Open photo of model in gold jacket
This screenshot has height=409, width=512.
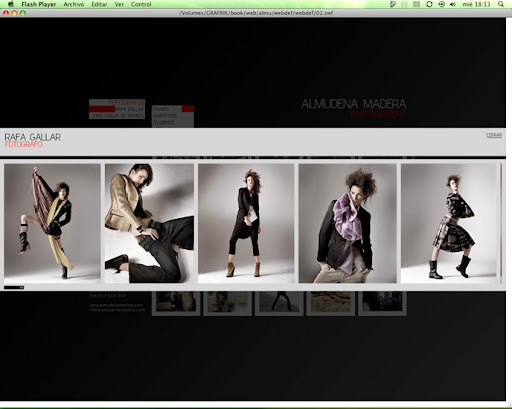(149, 223)
